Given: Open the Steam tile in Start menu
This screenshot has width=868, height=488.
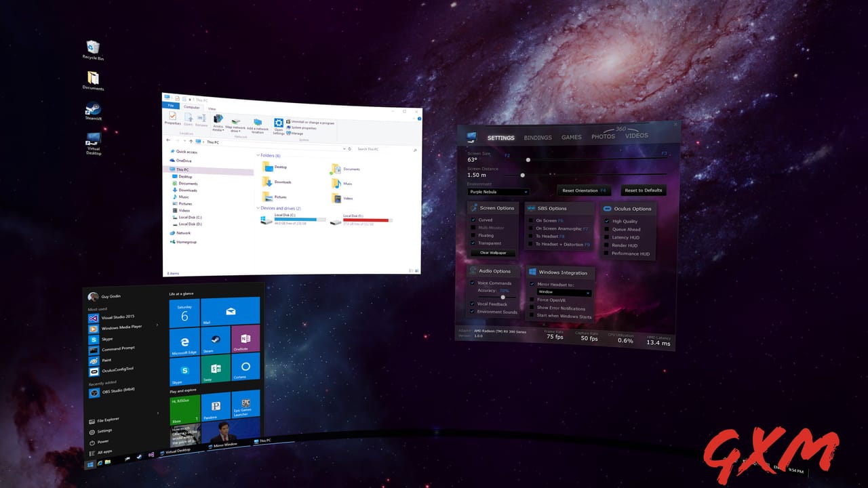Looking at the screenshot, I should click(215, 340).
